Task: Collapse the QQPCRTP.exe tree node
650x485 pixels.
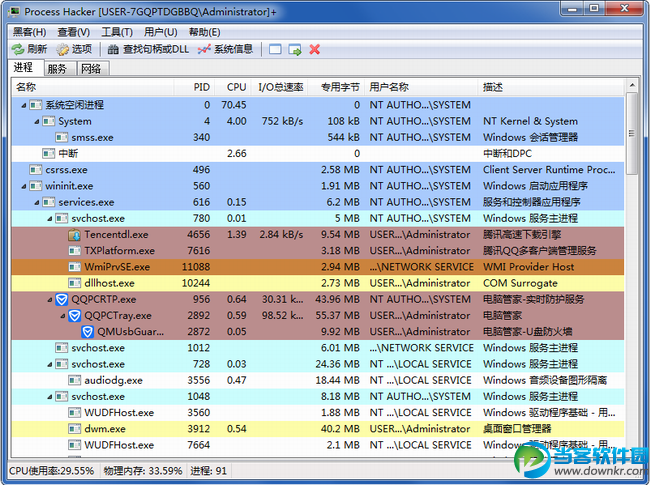Action: tap(50, 300)
